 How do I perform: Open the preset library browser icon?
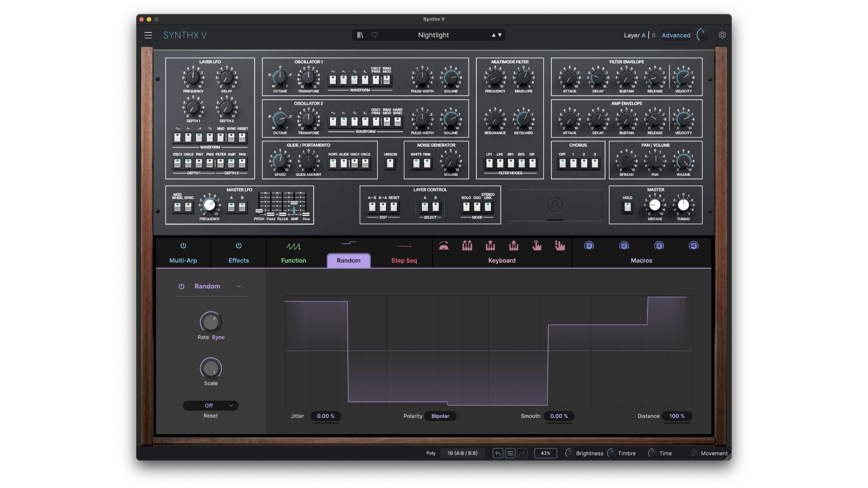click(360, 35)
